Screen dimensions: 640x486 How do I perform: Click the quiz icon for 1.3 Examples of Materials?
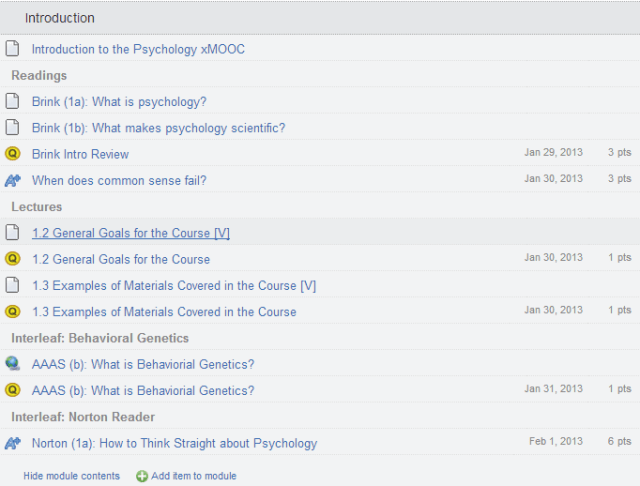[12, 311]
